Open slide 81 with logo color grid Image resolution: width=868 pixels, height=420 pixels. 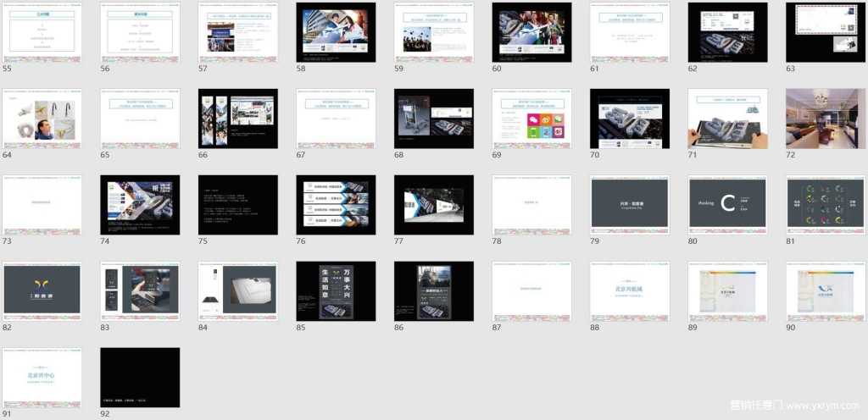(x=825, y=205)
